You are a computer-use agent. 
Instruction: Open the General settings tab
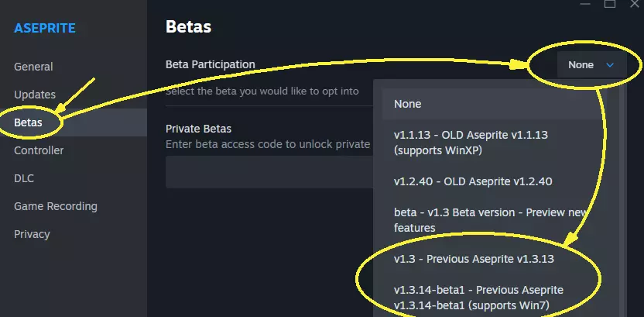coord(33,67)
